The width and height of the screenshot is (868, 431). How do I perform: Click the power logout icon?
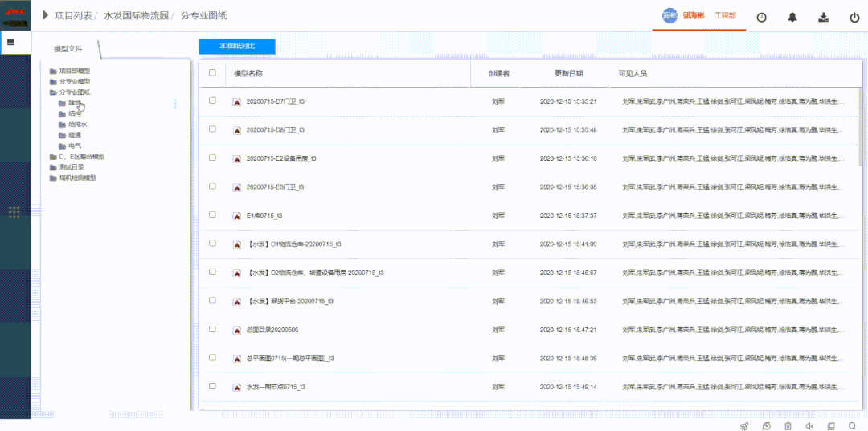[854, 18]
